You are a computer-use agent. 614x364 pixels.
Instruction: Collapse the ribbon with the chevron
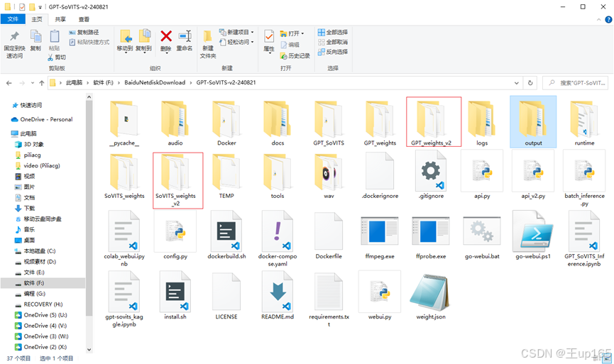[x=598, y=20]
